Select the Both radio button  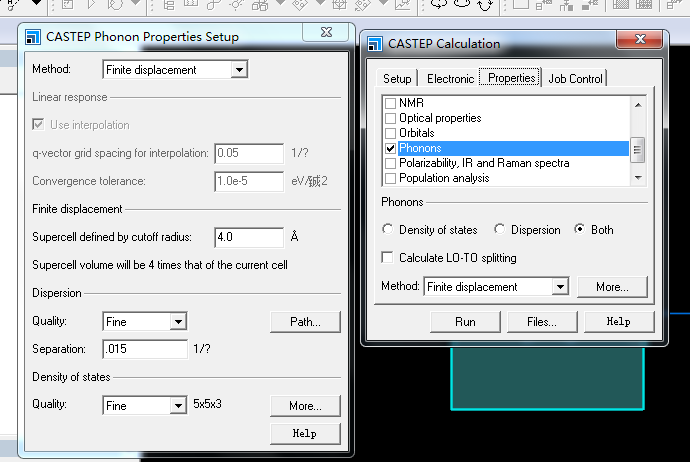(580, 229)
